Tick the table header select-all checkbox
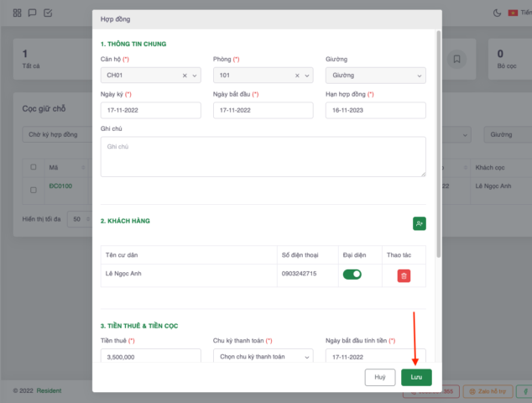This screenshot has width=532, height=403. click(x=34, y=167)
